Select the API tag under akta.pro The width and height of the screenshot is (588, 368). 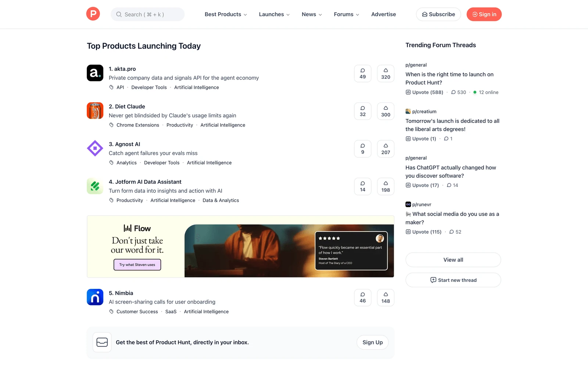(120, 87)
